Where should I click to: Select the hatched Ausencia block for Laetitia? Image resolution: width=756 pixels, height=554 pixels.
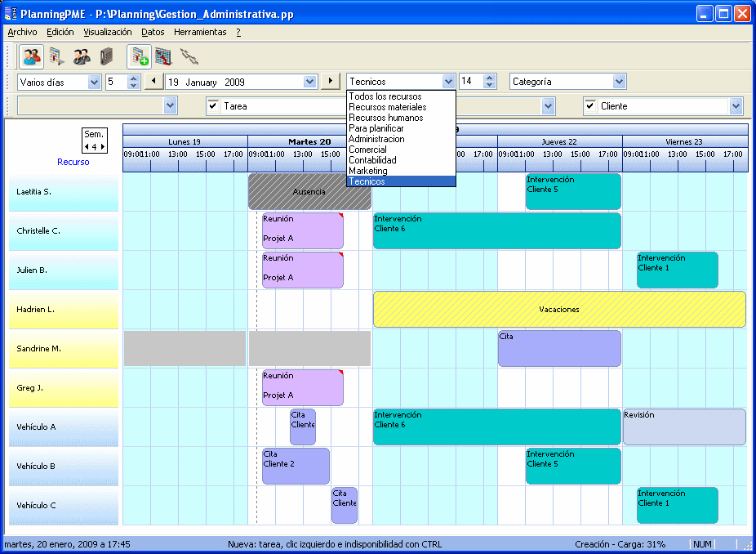(309, 191)
